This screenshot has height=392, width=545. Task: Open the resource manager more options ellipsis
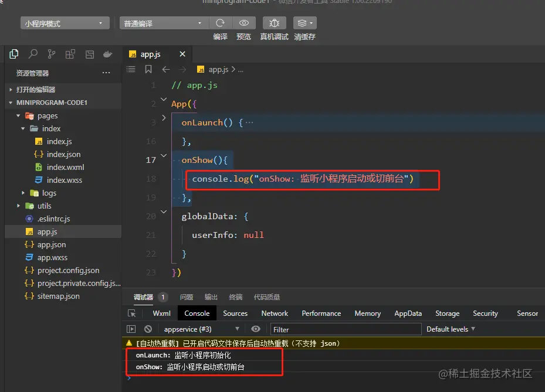106,73
